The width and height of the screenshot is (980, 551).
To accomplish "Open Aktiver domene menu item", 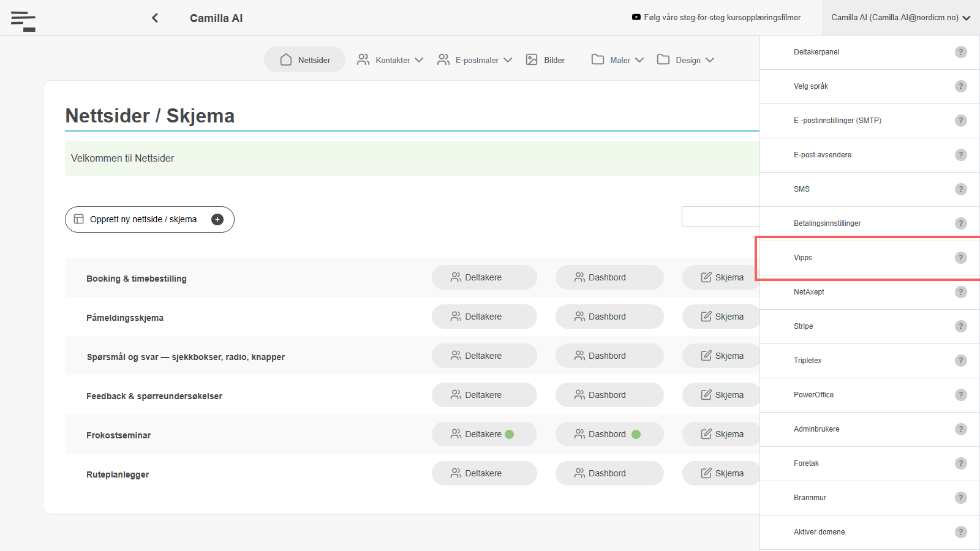I will coord(870,532).
